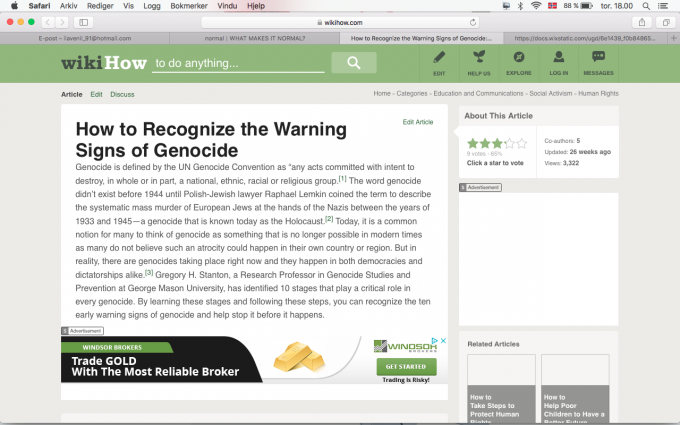
Task: Open the Bokmerker menu in menu bar
Action: [x=191, y=6]
